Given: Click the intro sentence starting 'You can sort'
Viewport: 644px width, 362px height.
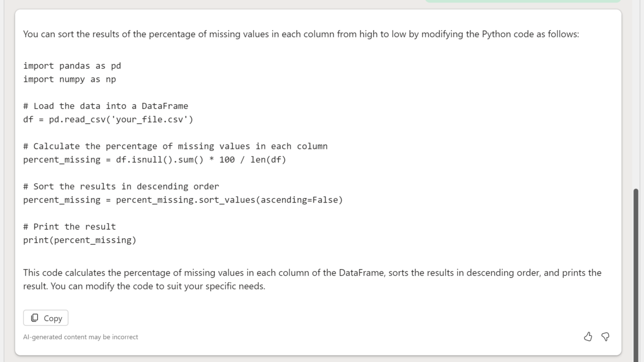Looking at the screenshot, I should 301,34.
